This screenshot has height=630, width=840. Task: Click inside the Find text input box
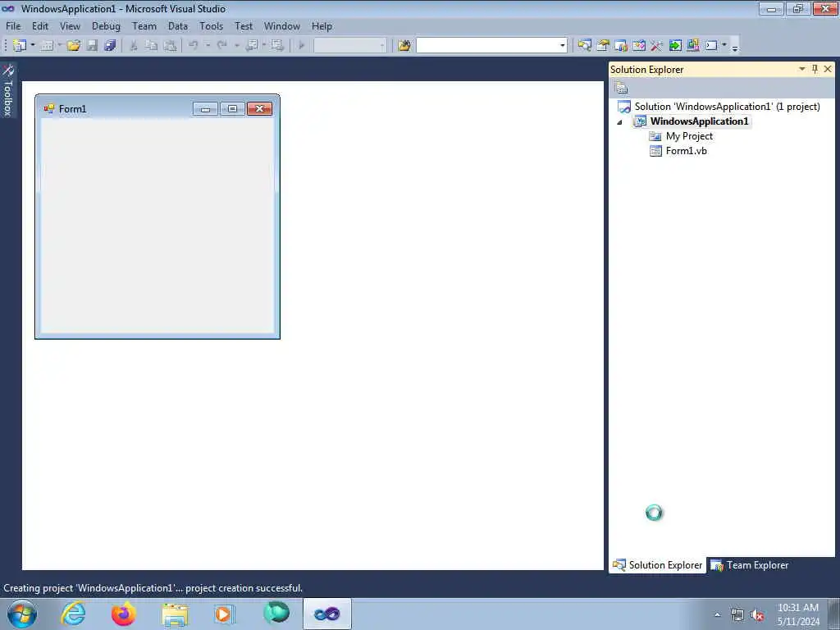click(487, 46)
